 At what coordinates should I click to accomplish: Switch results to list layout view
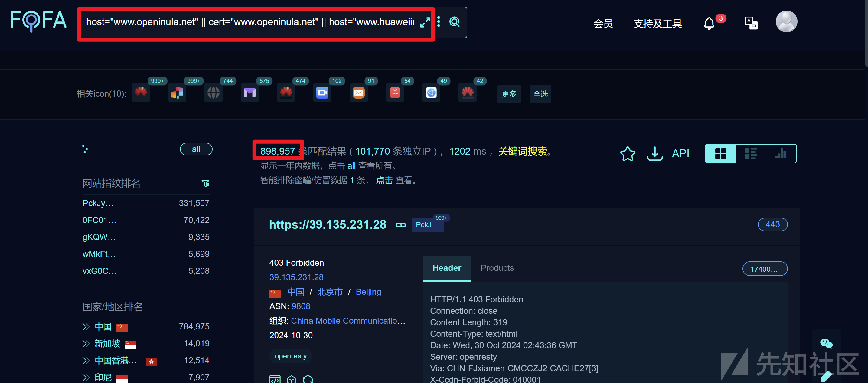pyautogui.click(x=751, y=153)
